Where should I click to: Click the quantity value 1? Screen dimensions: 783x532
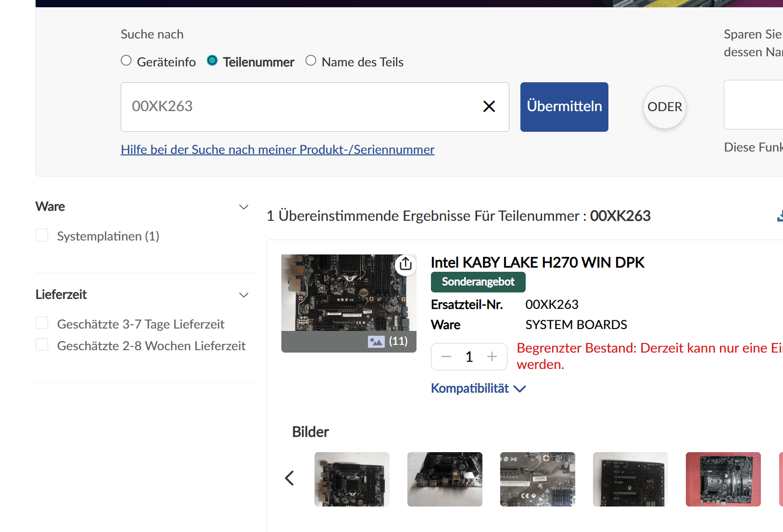pos(469,356)
